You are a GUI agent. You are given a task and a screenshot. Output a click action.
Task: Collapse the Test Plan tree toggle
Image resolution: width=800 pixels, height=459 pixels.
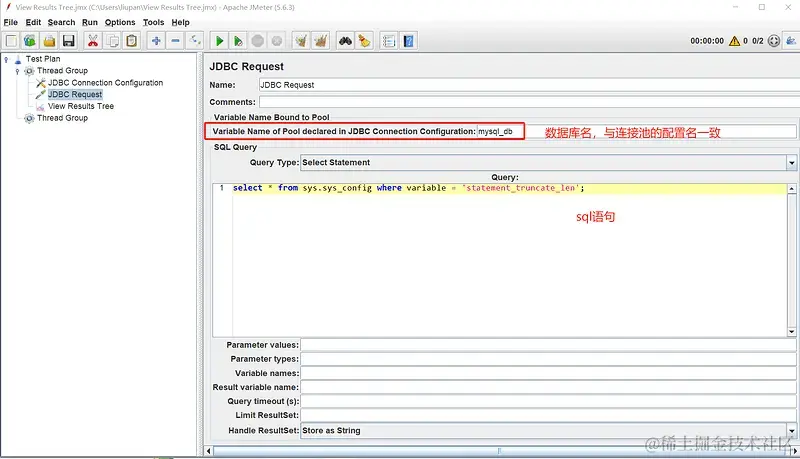[6, 59]
